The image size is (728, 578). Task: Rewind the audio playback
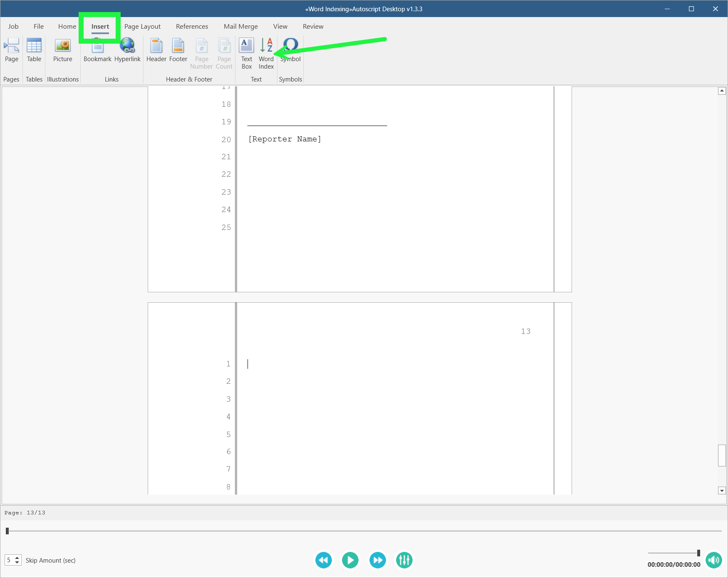tap(323, 560)
